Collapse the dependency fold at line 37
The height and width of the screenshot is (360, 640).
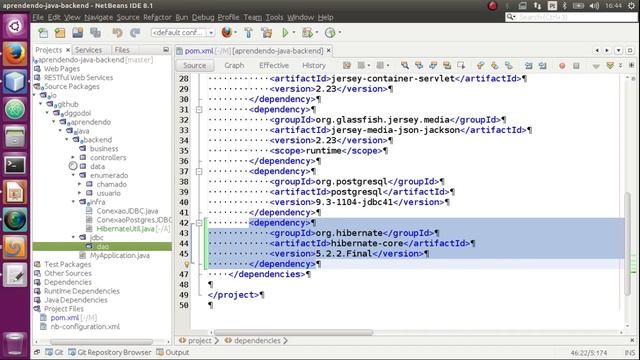point(199,171)
